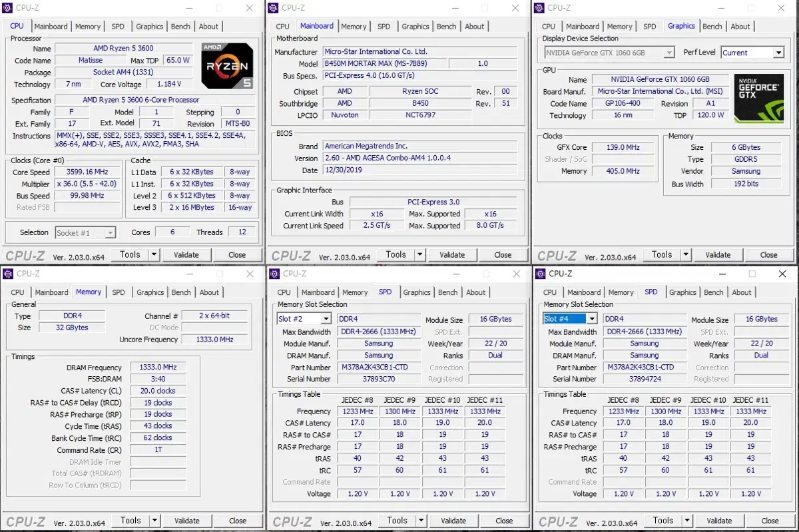Click Tools button in CPU window
The width and height of the screenshot is (799, 532).
(130, 254)
